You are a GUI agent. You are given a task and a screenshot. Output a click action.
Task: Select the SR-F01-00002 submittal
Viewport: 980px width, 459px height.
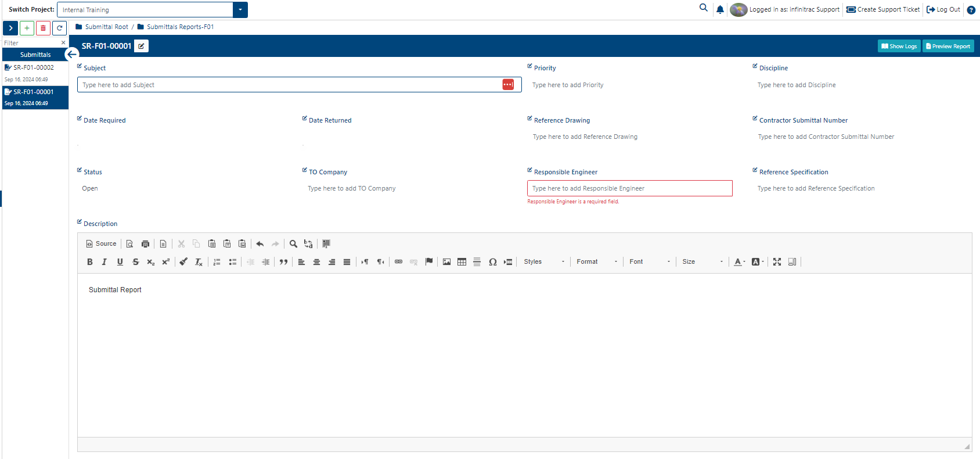[x=35, y=73]
